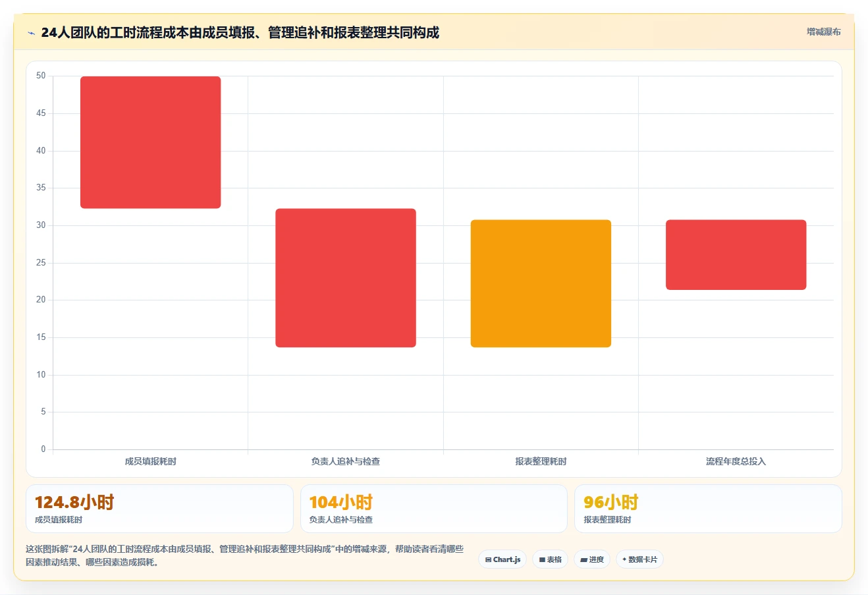Image resolution: width=868 pixels, height=595 pixels.
Task: Open the 96小时 stat card
Action: click(x=708, y=509)
